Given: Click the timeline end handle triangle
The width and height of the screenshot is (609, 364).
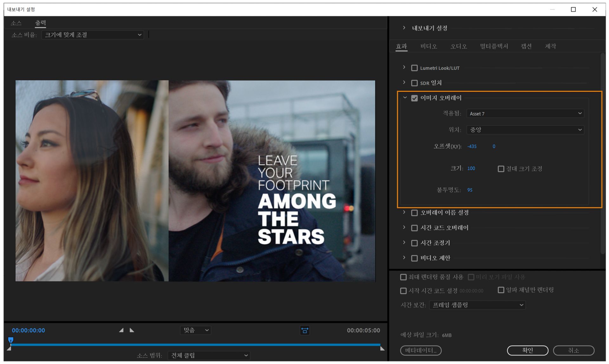Looking at the screenshot, I should tap(382, 348).
